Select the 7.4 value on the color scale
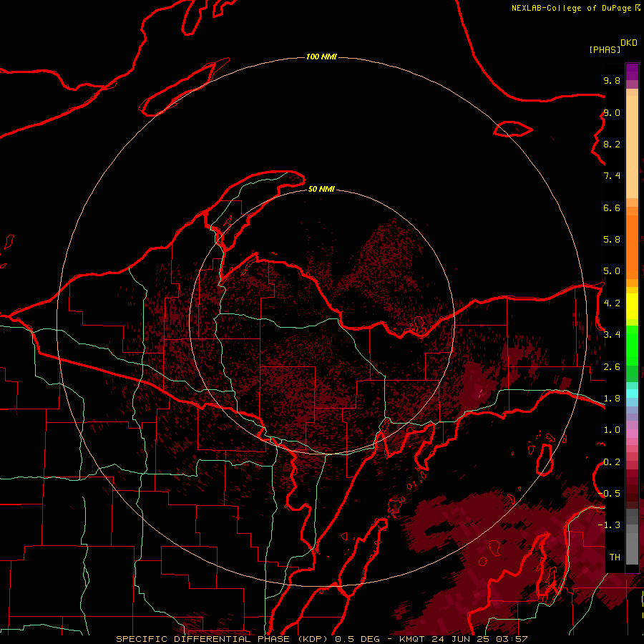Image resolution: width=644 pixels, height=644 pixels. click(x=612, y=176)
